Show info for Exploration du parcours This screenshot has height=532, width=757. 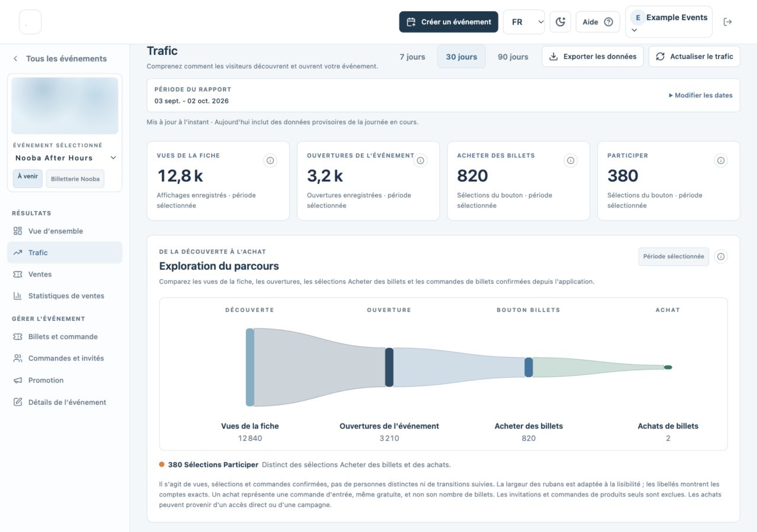[721, 257]
